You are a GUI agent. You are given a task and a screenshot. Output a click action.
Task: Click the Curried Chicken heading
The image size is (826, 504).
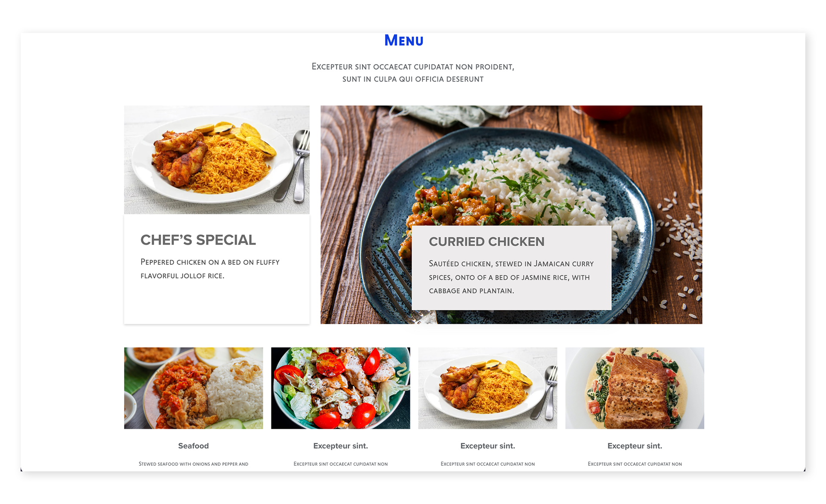click(x=487, y=242)
